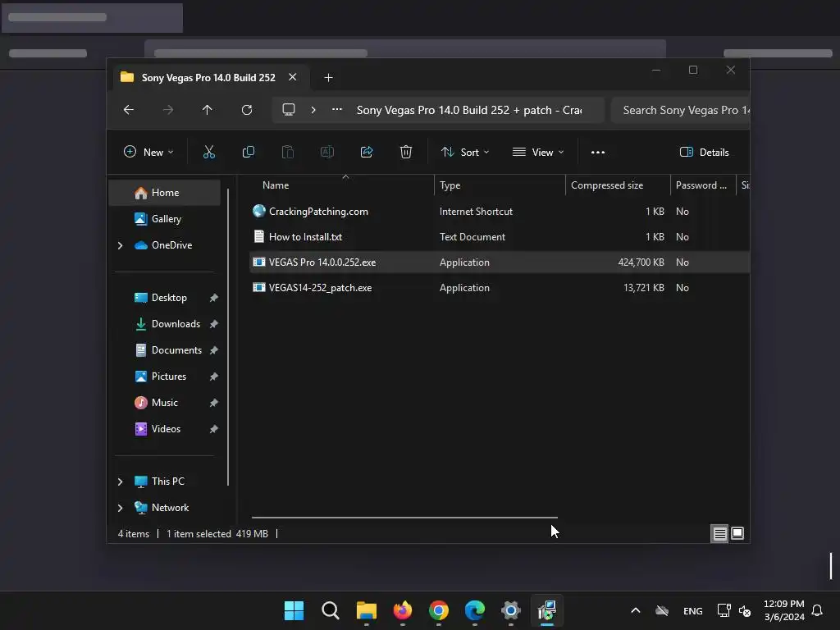Unpin Downloads from quick access
The image size is (840, 630).
coord(214,324)
